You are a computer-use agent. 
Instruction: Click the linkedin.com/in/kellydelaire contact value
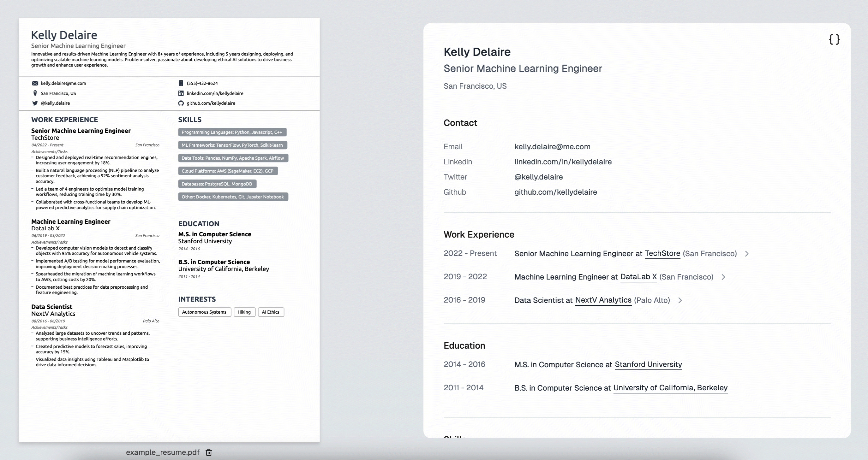[563, 162]
